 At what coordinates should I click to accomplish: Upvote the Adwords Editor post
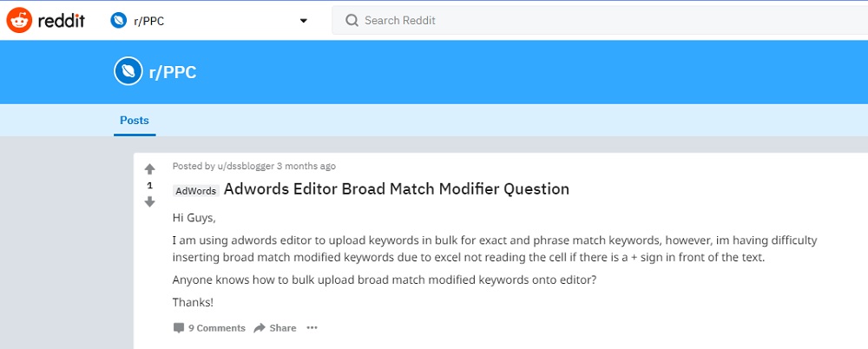pos(149,169)
